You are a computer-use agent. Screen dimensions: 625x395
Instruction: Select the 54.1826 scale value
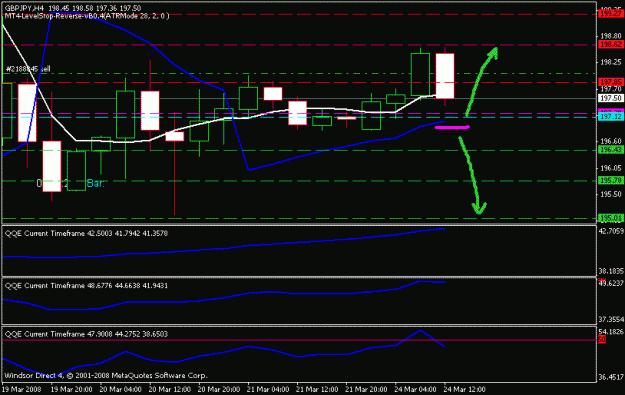tap(611, 332)
